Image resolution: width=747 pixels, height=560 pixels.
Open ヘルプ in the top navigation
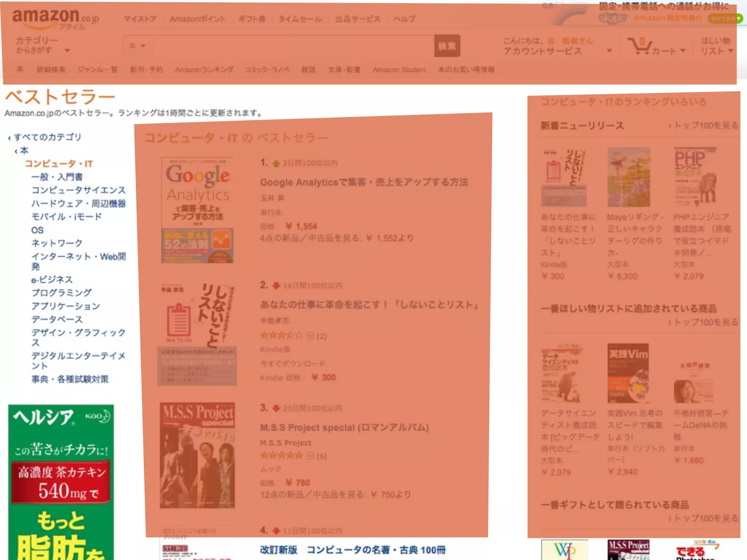point(404,19)
